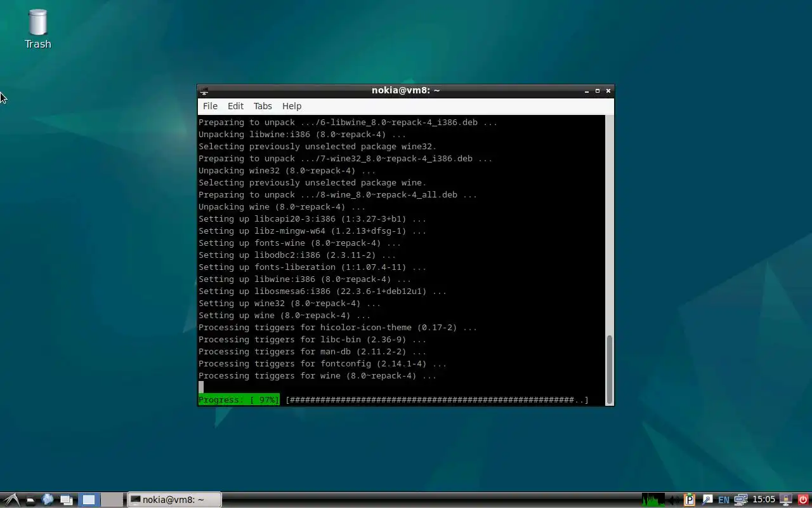Click 'Setting up libodbc2:i386' line
This screenshot has width=812, height=508.
298,255
